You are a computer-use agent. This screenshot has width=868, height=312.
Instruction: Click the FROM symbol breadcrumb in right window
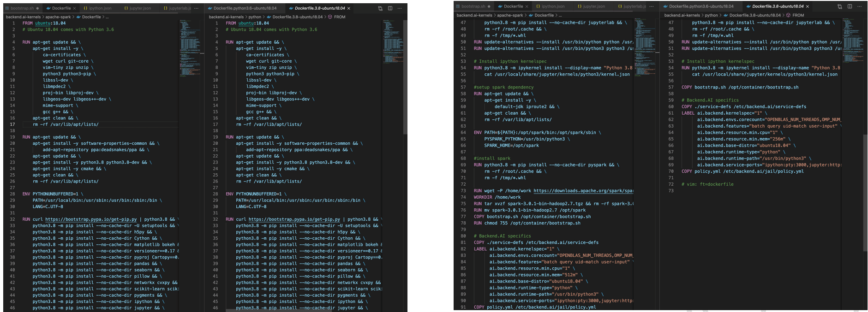tap(798, 15)
